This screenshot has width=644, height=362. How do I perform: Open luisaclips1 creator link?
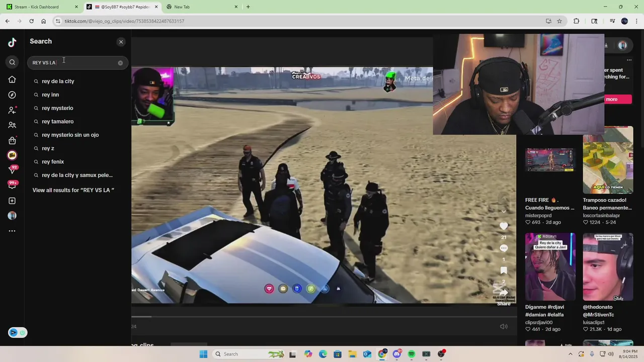coord(594,322)
